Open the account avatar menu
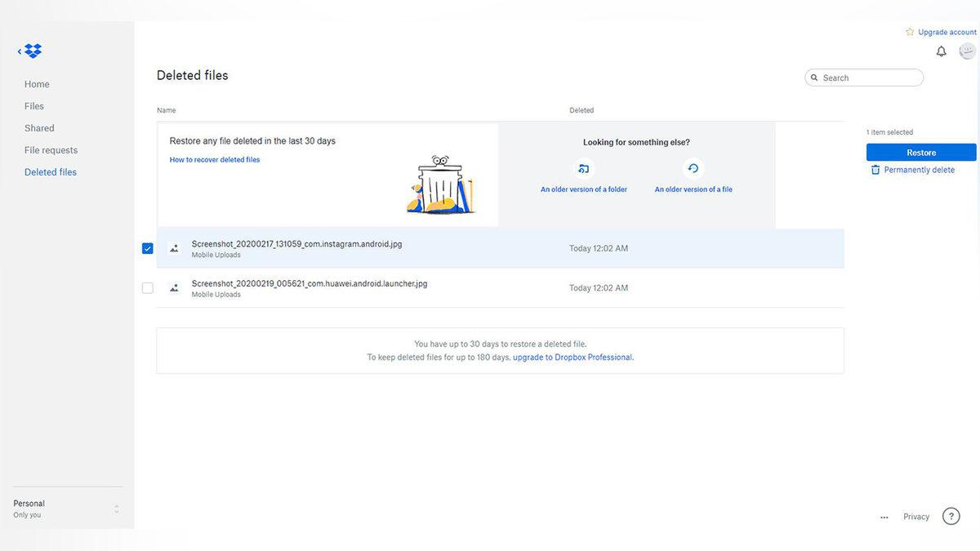 pyautogui.click(x=967, y=51)
